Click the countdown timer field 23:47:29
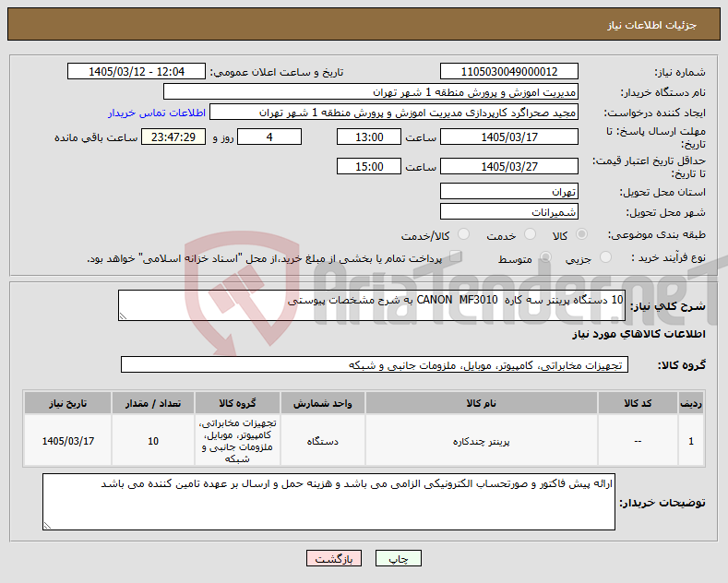Screen dimensions: 728x583 (173, 137)
